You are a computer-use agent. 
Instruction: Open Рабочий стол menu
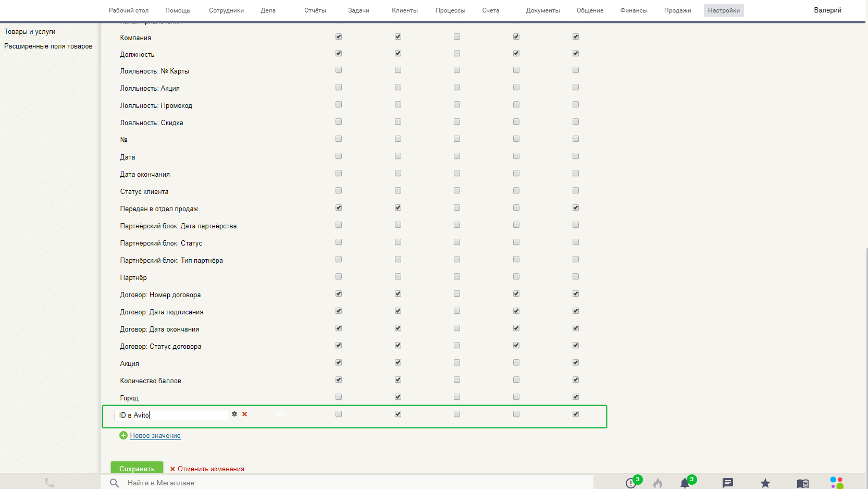point(129,10)
